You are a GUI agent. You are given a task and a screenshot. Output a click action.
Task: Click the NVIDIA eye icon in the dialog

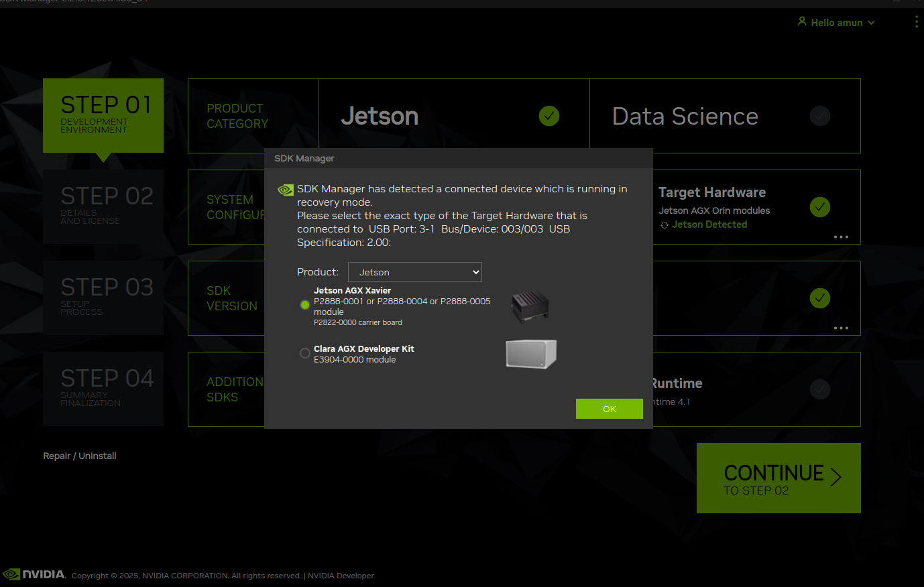(x=286, y=190)
